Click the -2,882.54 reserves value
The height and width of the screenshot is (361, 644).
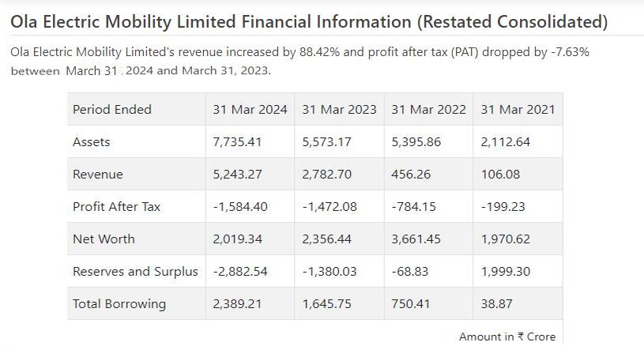240,271
